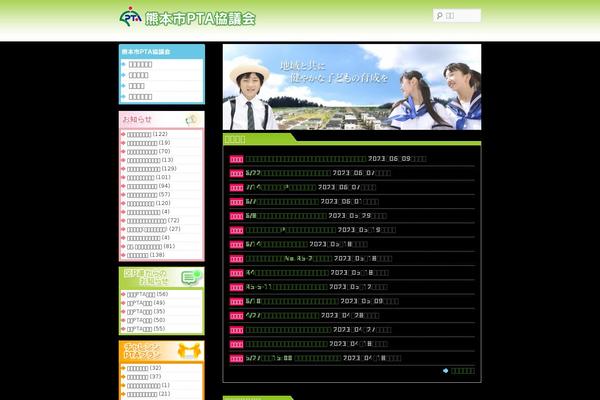
Task: Open the news entry dated 2023 04 28
Action: [x=282, y=315]
